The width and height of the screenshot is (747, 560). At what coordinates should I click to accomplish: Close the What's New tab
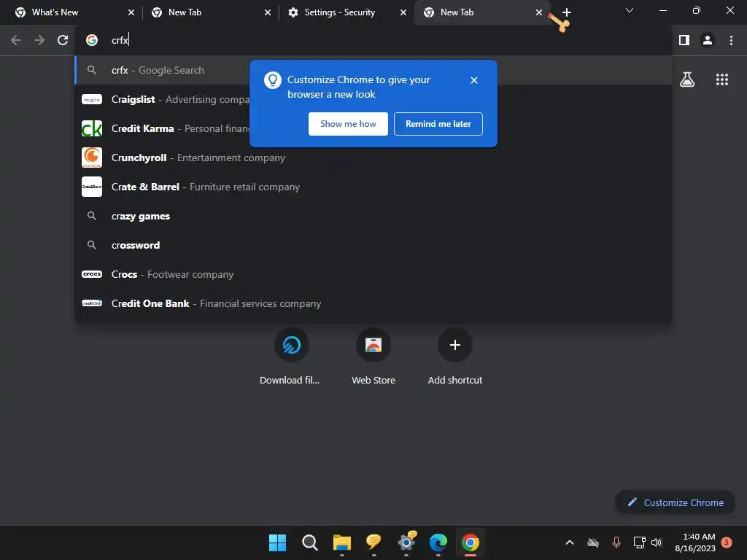click(x=131, y=12)
